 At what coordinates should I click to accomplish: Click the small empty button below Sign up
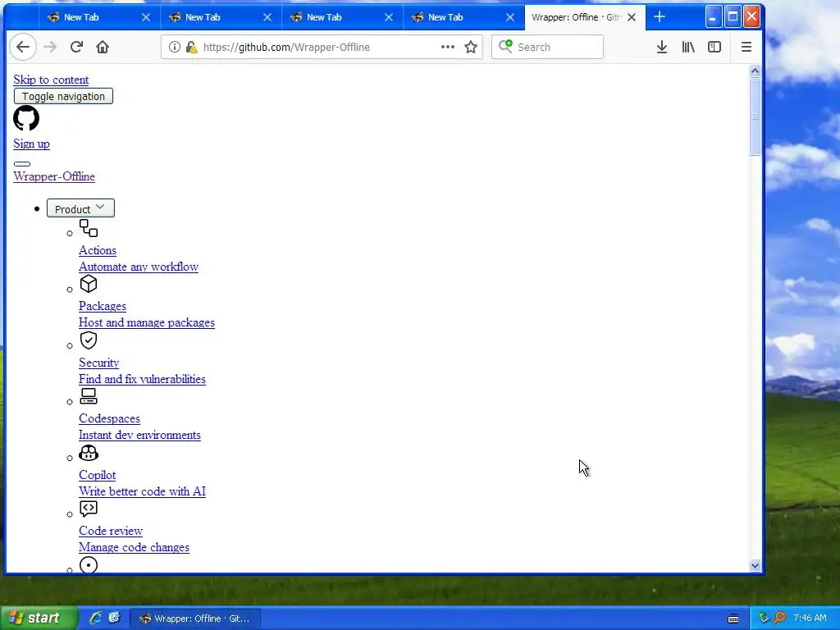tap(22, 164)
